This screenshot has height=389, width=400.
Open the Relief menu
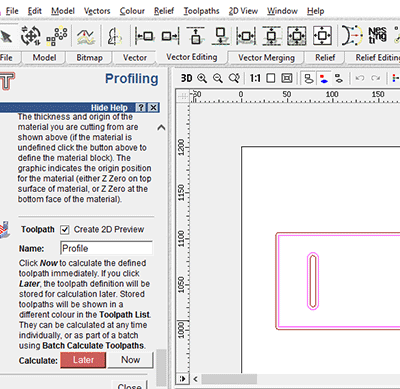(x=164, y=11)
